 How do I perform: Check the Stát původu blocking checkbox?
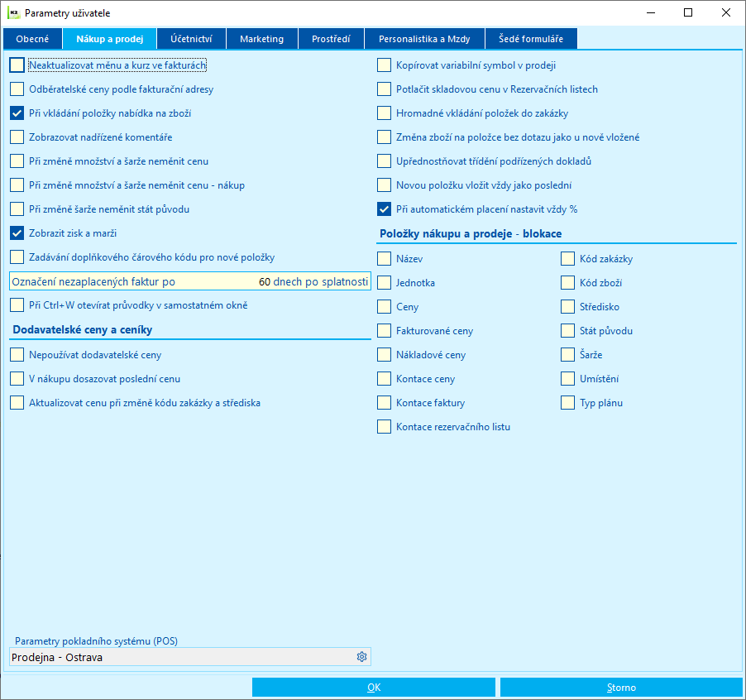coord(567,331)
